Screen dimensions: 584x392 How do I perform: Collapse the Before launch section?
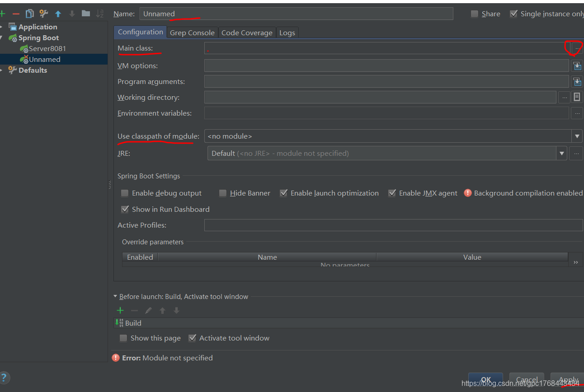(115, 297)
